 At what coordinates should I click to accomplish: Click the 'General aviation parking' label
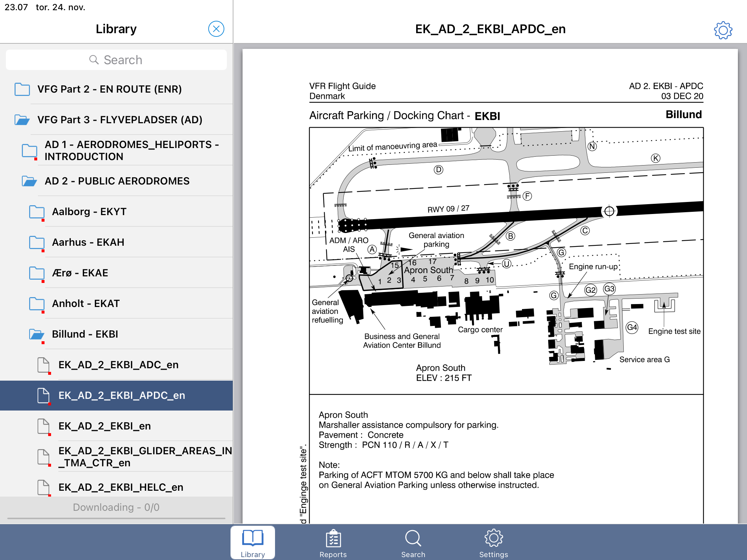[x=436, y=240]
